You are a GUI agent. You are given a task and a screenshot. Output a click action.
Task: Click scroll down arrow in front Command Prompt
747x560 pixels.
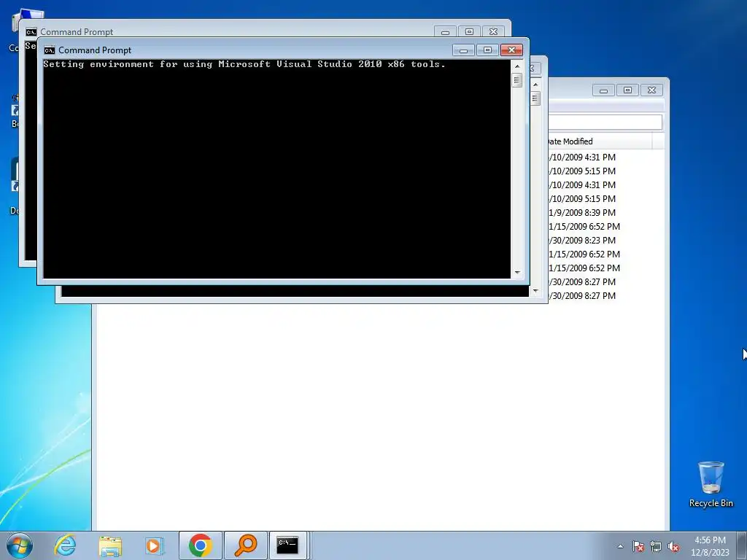click(517, 273)
